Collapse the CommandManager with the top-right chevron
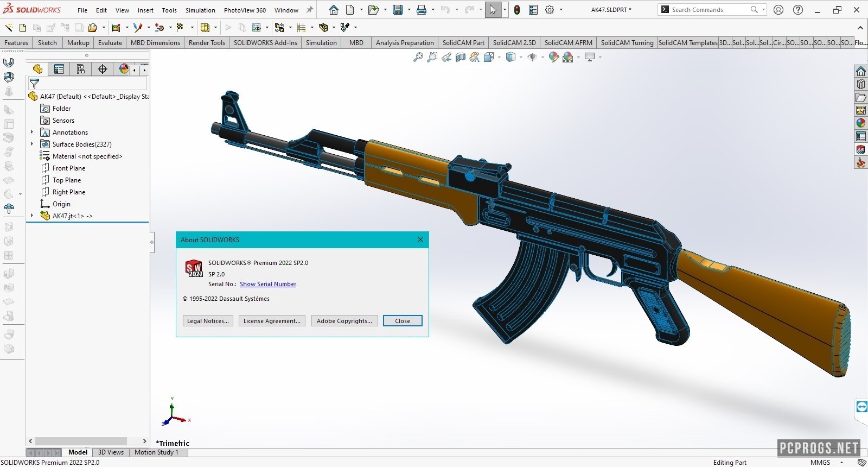Viewport: 868px width, 467px height. coord(860,28)
